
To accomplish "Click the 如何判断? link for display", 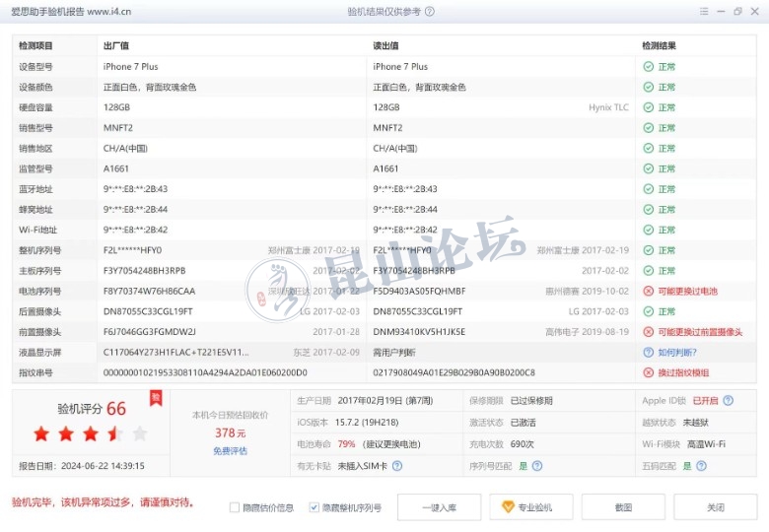I will click(676, 353).
